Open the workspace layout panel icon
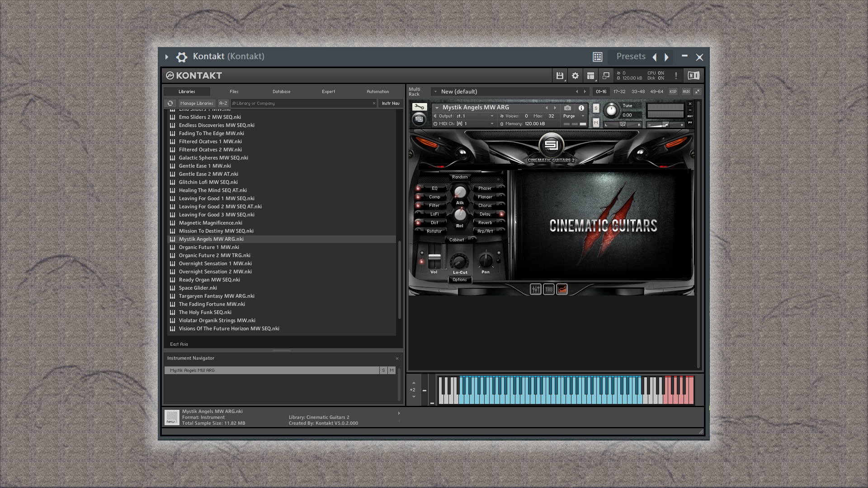 coord(590,75)
